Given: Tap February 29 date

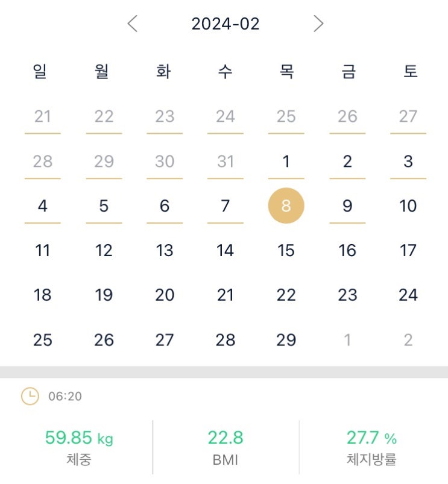Looking at the screenshot, I should pyautogui.click(x=286, y=340).
